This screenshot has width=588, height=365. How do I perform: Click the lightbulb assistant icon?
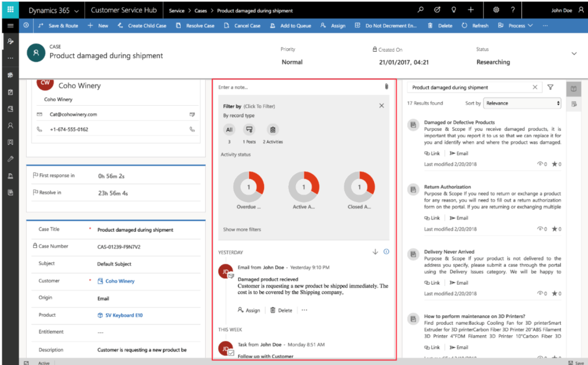point(454,10)
